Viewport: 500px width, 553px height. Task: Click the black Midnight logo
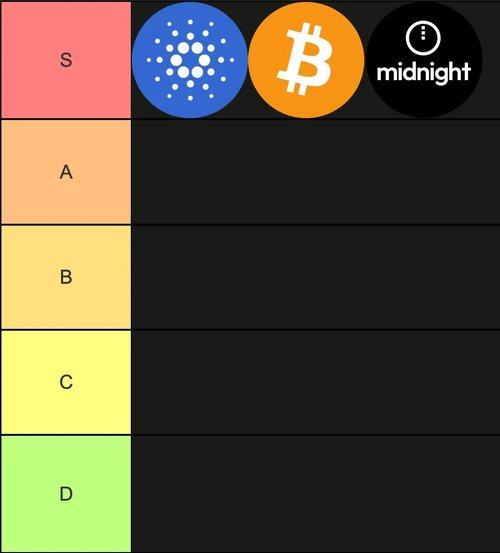[424, 60]
